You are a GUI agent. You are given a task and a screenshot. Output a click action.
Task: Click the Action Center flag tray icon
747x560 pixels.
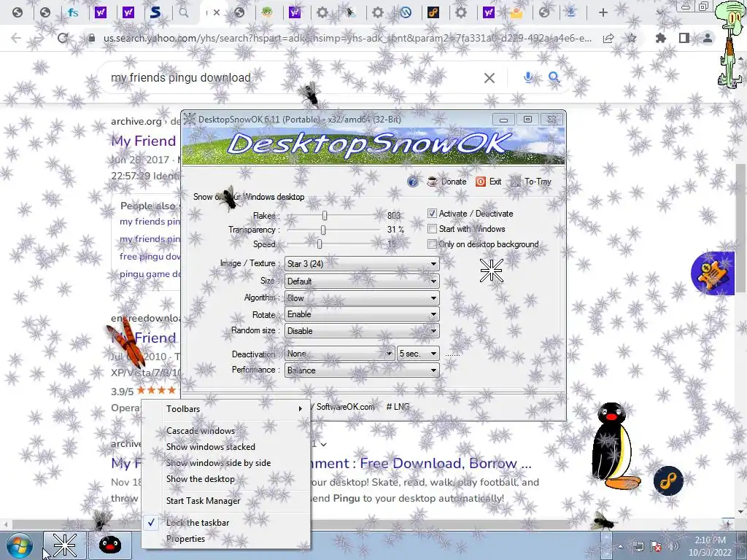[656, 547]
